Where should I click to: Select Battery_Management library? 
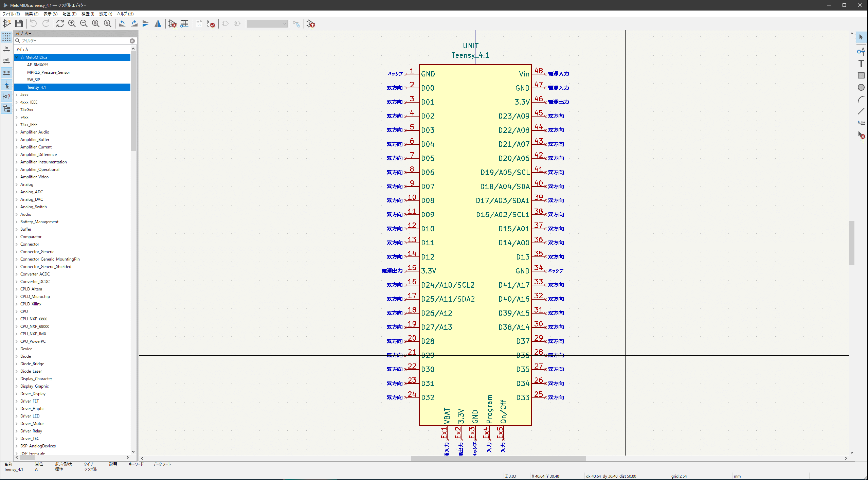pyautogui.click(x=39, y=222)
